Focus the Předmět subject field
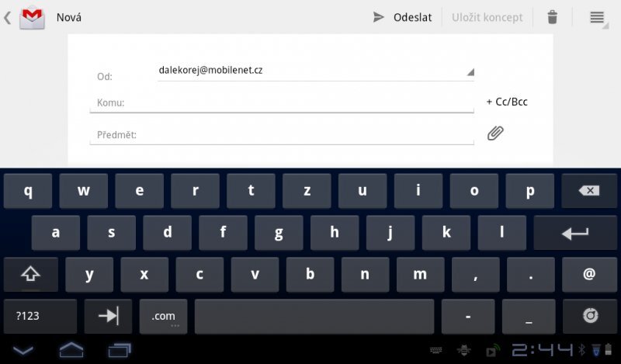621x364 pixels. coord(282,135)
